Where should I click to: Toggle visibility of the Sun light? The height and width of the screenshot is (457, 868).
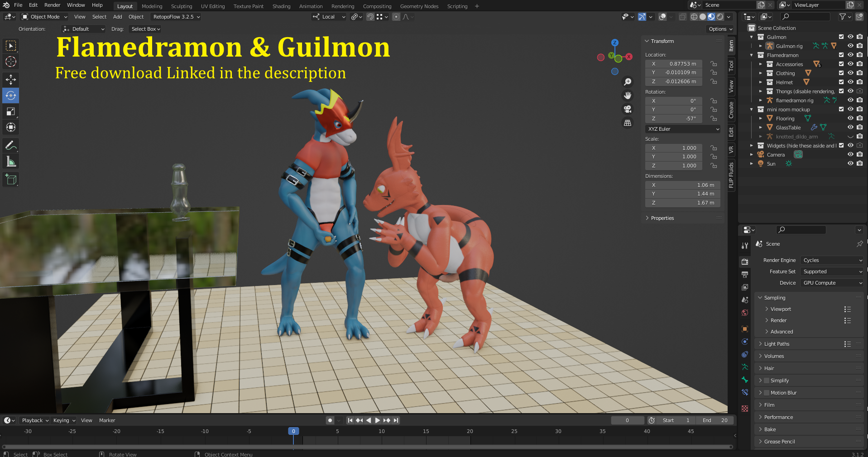(850, 163)
